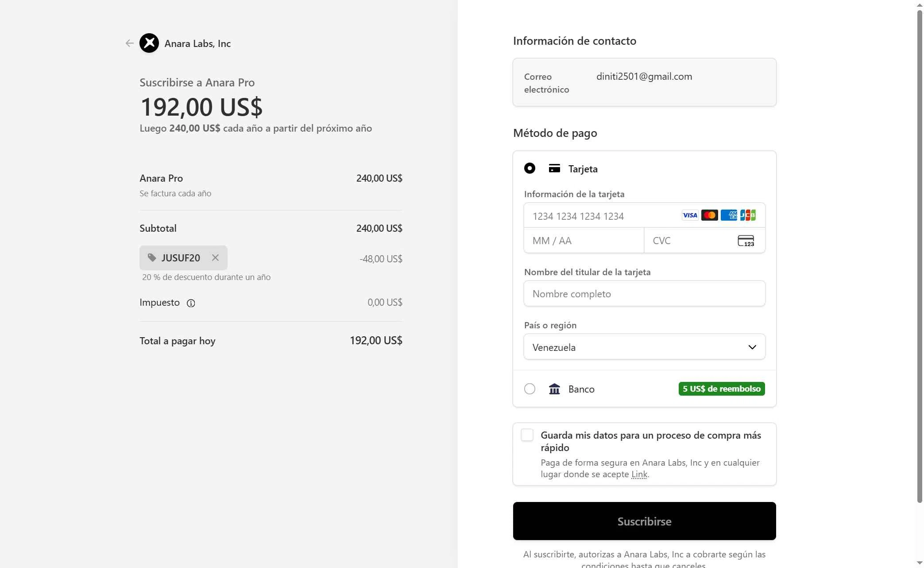Click the back arrow to return

129,43
